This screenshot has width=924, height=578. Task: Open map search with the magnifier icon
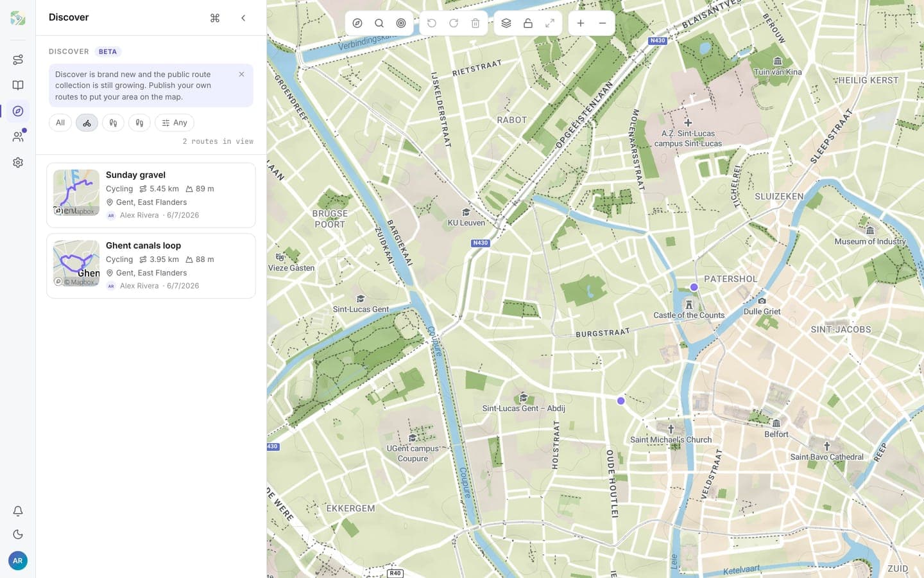(379, 23)
